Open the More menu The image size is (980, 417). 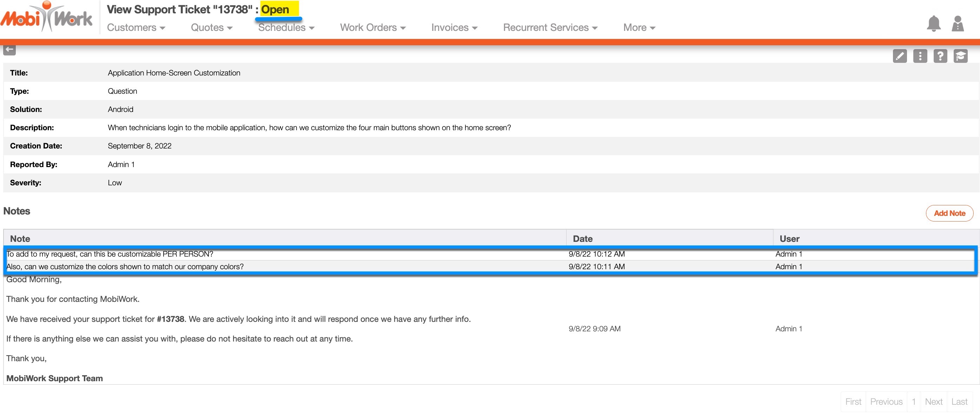[639, 28]
